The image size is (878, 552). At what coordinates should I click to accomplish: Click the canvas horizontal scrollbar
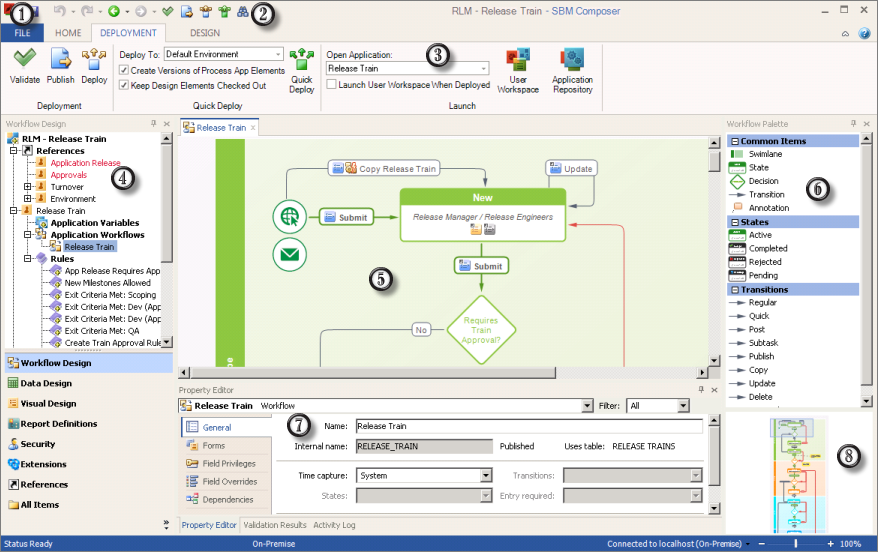point(373,372)
